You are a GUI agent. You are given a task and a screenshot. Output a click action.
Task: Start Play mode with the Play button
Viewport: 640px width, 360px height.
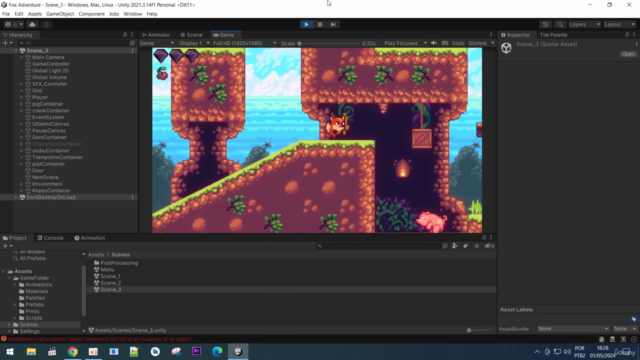pyautogui.click(x=306, y=24)
